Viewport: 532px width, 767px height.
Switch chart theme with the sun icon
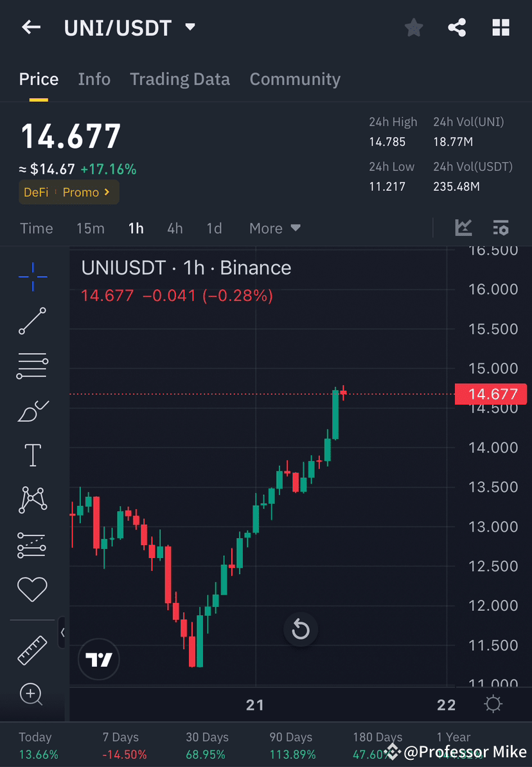[x=492, y=705]
